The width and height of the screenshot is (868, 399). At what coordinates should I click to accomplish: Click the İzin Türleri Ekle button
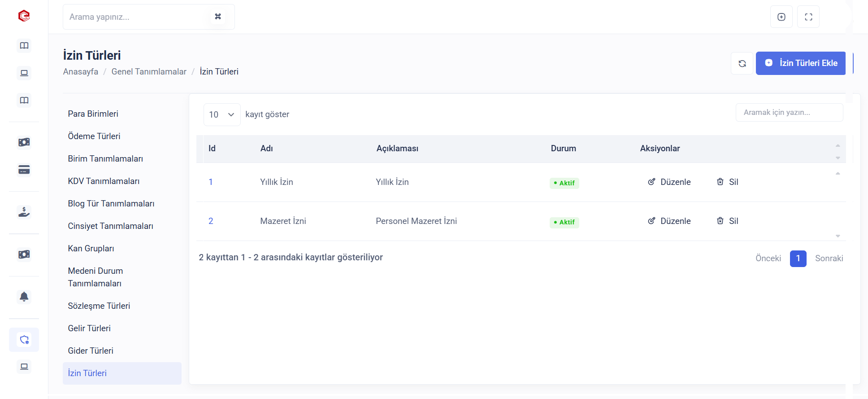(800, 63)
